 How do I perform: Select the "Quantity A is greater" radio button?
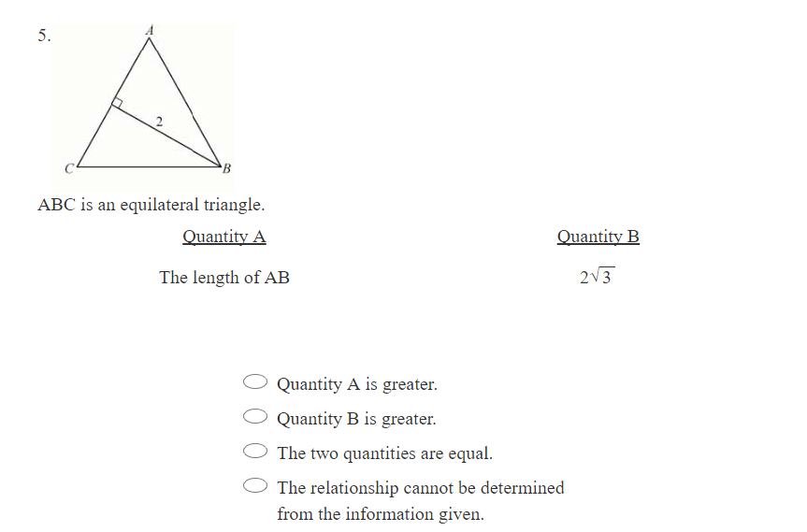point(256,382)
